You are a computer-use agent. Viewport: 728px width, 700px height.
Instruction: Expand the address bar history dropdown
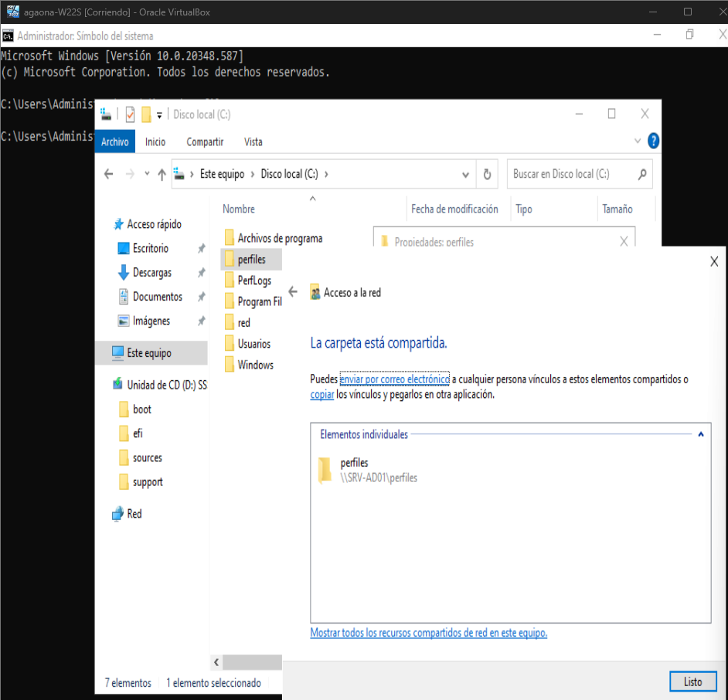pos(465,175)
